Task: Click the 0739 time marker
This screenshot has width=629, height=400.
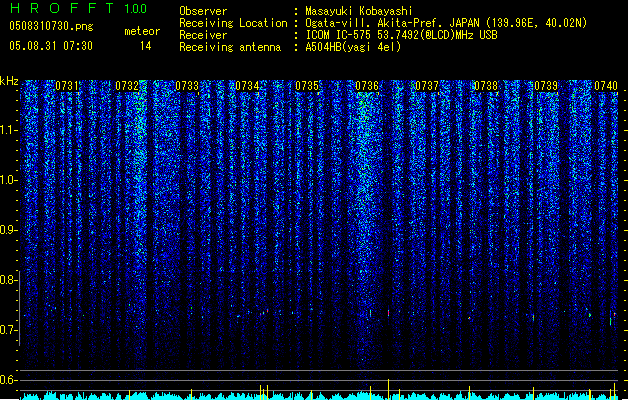Action: click(x=546, y=86)
